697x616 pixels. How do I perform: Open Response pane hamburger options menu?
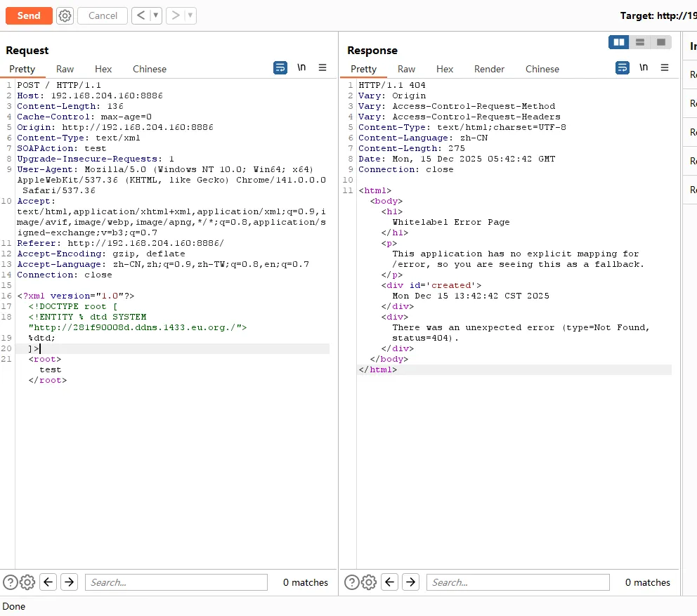click(x=664, y=67)
